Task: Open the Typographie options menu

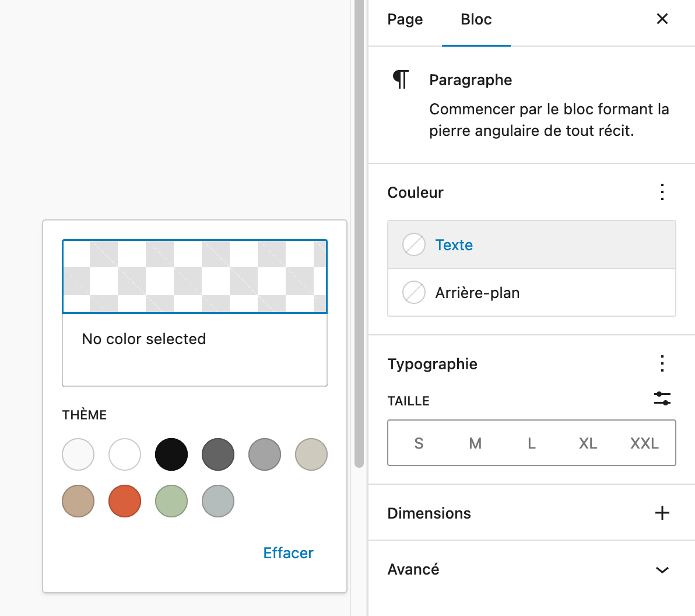Action: (x=662, y=363)
